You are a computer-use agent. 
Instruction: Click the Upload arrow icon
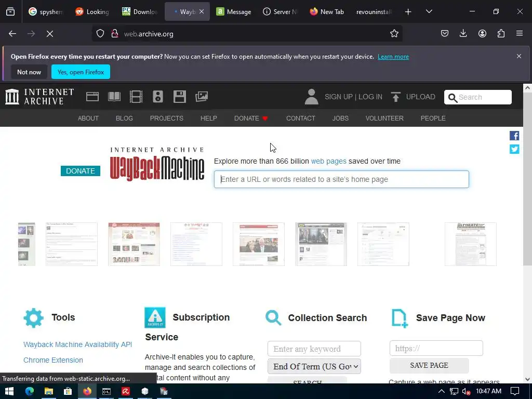(395, 97)
